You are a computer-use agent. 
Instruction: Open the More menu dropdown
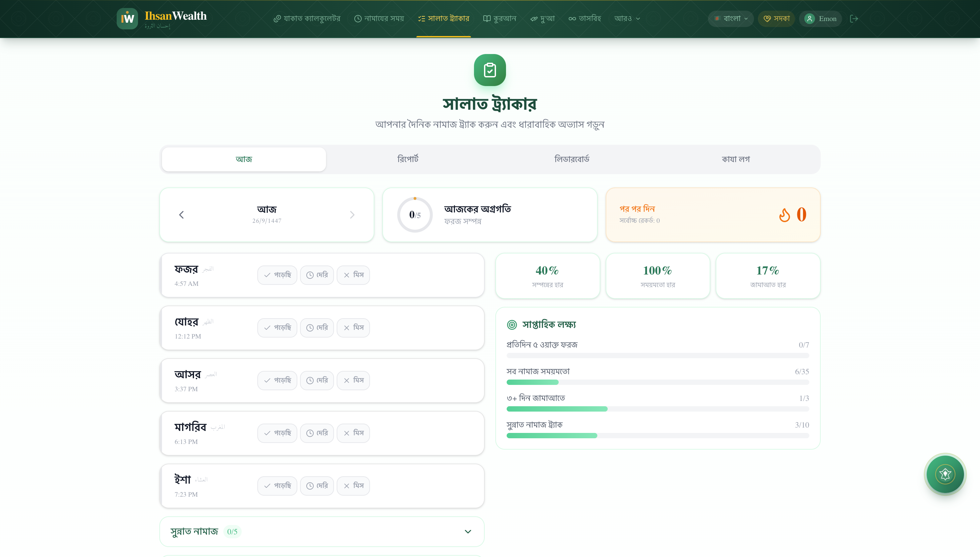(627, 19)
